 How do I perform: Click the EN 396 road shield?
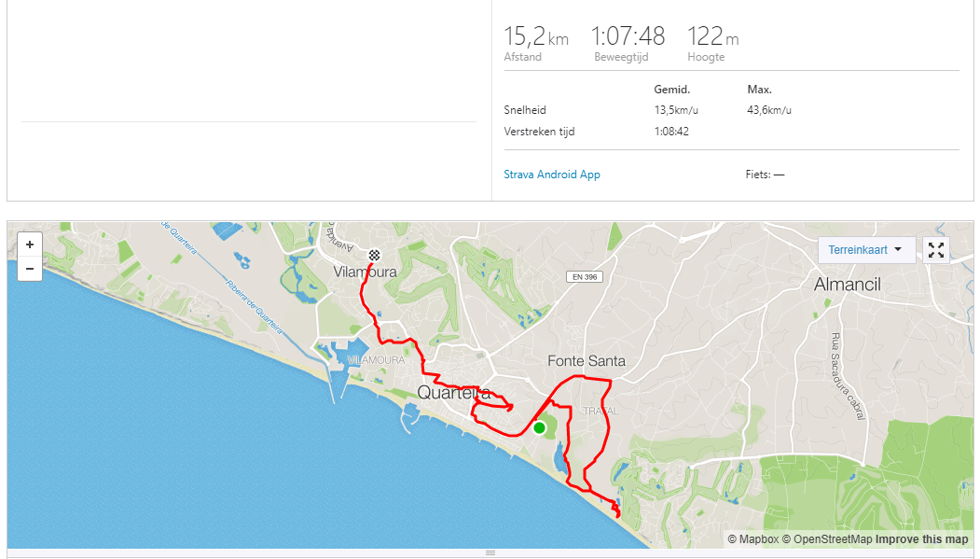pyautogui.click(x=585, y=276)
